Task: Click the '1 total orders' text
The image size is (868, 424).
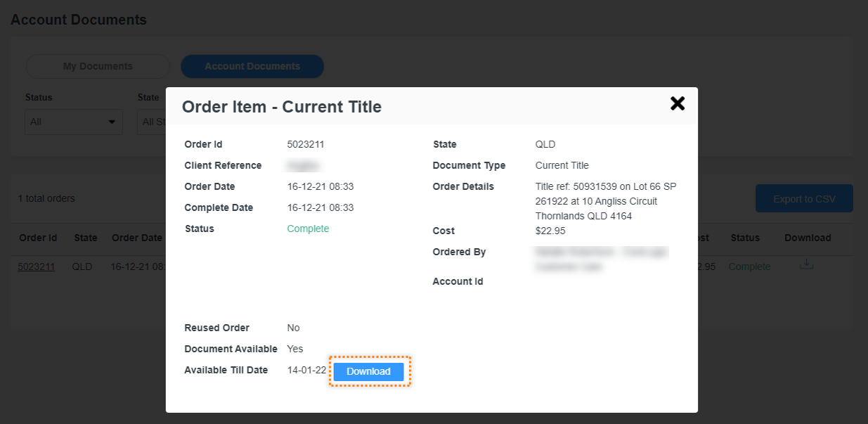Action: 46,198
